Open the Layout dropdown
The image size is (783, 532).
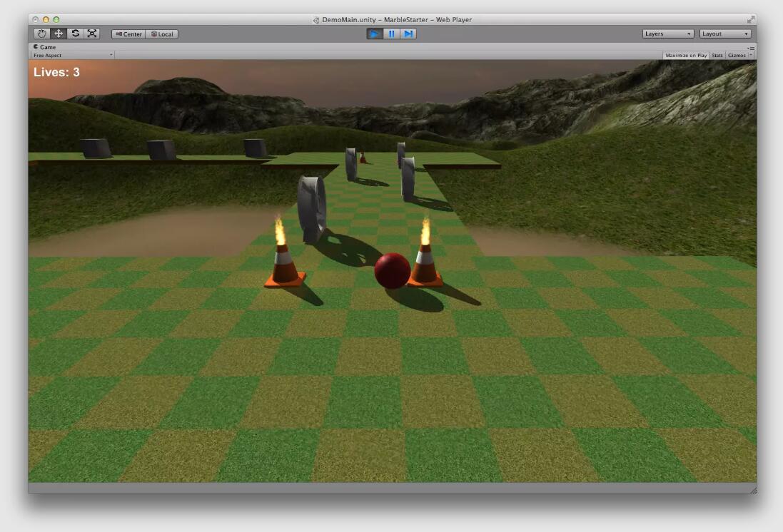tap(725, 34)
